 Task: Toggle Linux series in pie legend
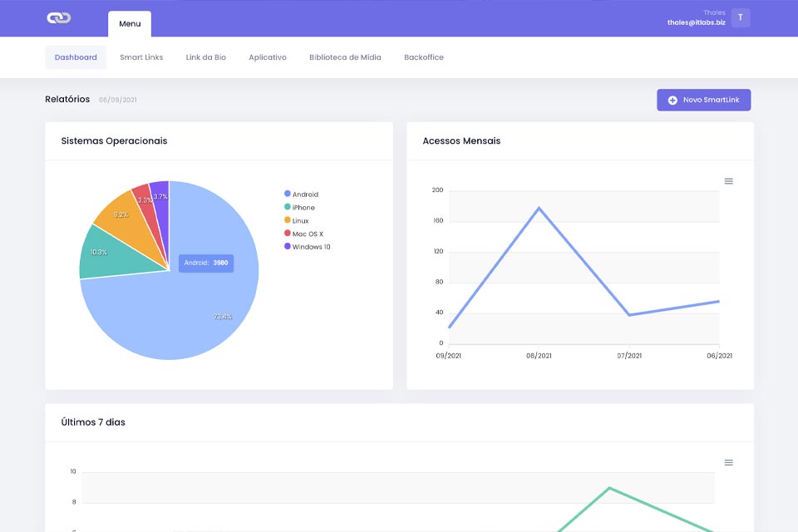(296, 220)
